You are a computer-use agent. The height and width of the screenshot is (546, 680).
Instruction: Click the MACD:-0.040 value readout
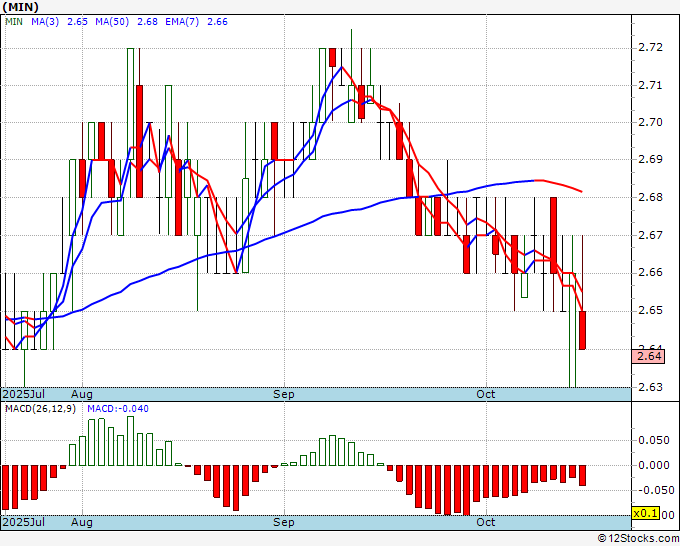click(118, 409)
